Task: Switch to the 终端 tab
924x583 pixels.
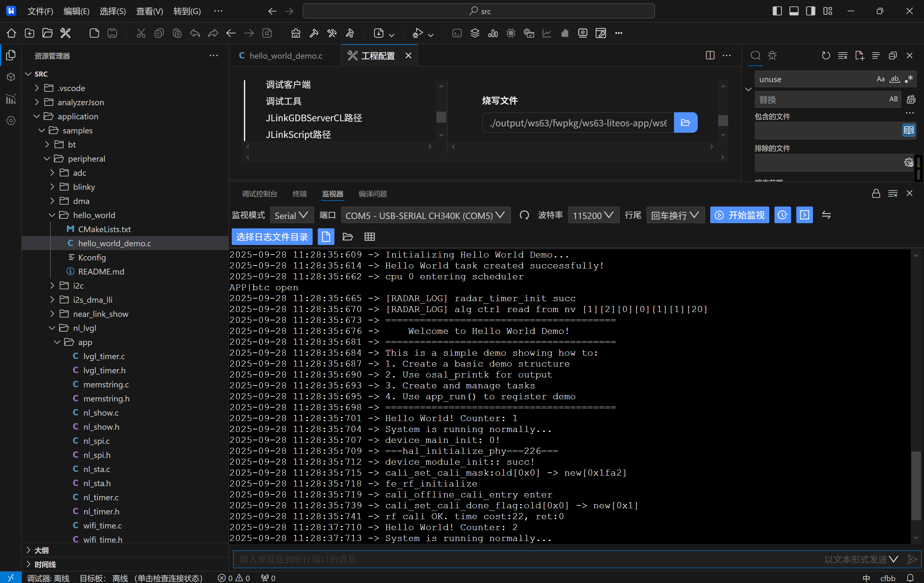Action: click(300, 194)
